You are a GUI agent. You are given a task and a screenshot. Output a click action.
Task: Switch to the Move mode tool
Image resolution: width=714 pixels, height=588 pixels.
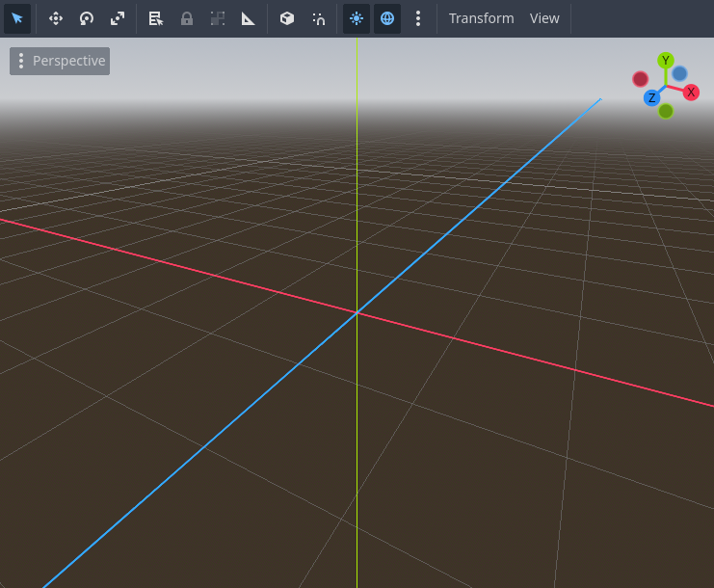(x=56, y=18)
